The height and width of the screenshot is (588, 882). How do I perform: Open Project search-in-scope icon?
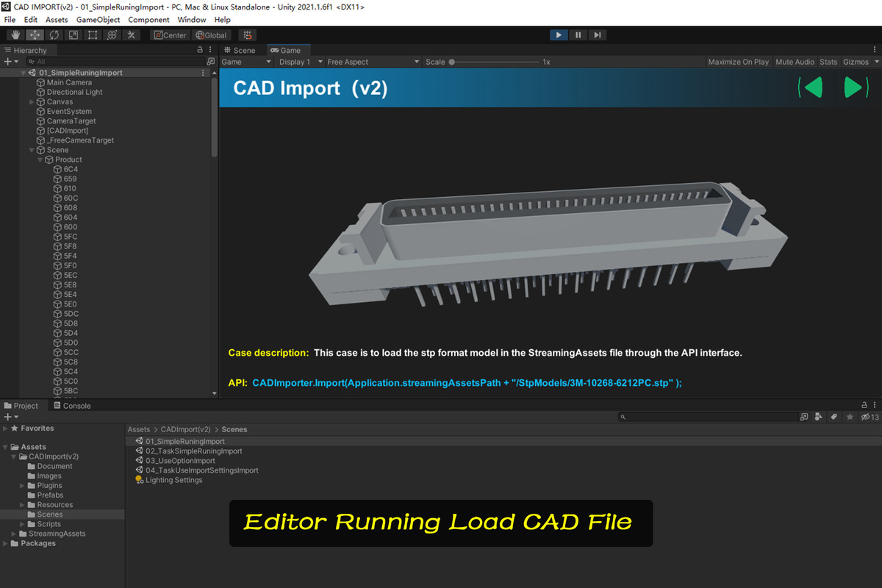[804, 417]
